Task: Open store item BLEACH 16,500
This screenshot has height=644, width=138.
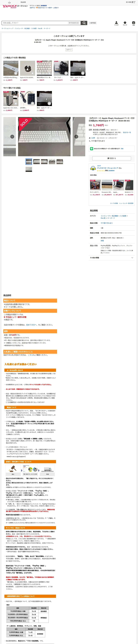Action: [x=129, y=188]
